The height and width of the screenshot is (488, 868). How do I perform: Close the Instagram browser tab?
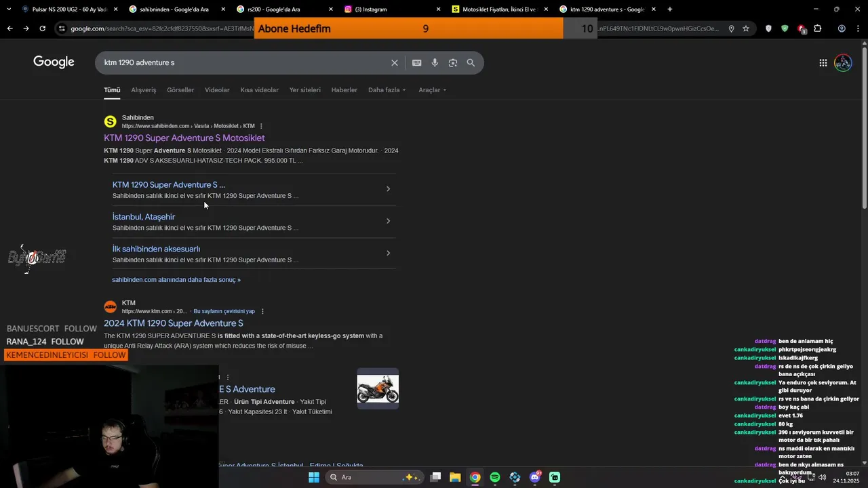coord(438,9)
